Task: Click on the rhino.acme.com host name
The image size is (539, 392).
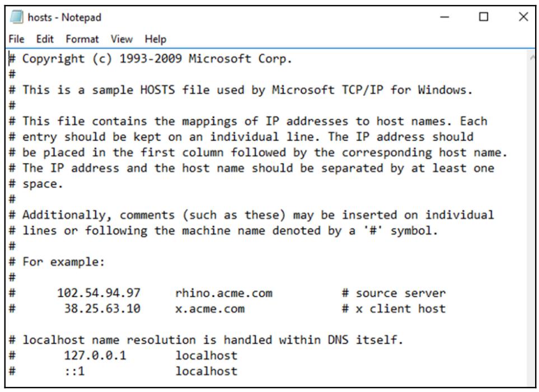Action: pos(224,293)
